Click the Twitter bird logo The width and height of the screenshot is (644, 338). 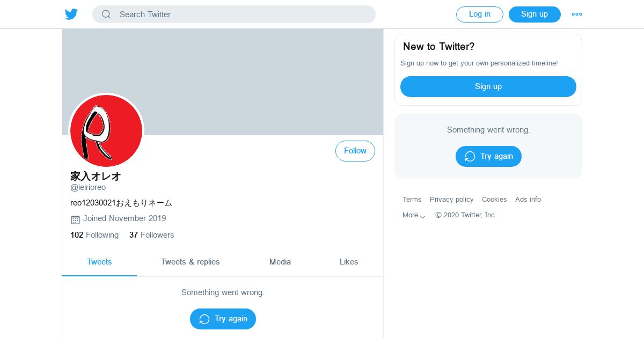71,14
